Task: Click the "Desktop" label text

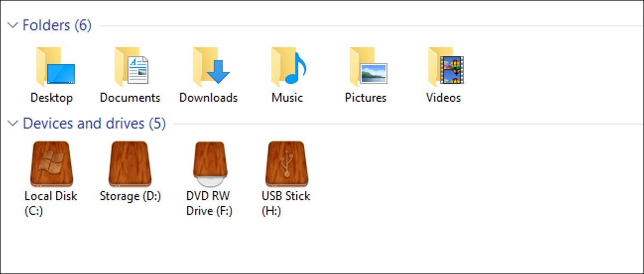Action: (52, 98)
